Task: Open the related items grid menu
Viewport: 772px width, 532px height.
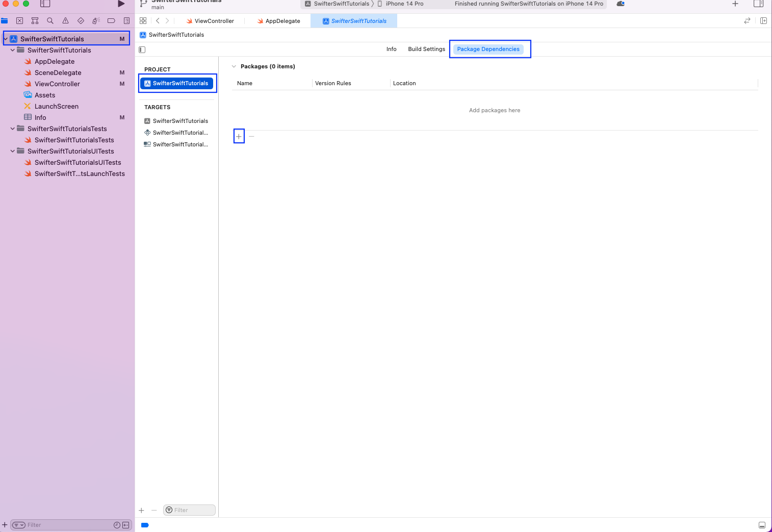Action: click(x=143, y=21)
